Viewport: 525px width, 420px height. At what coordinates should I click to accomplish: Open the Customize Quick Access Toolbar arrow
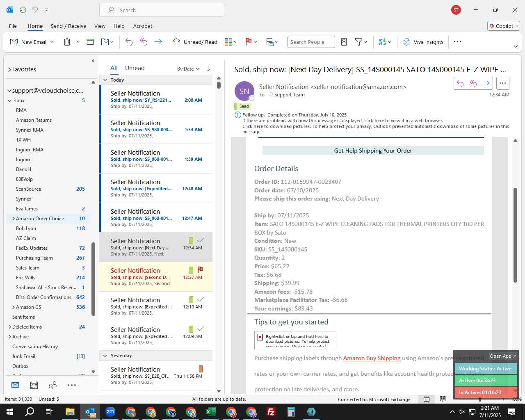46,10
